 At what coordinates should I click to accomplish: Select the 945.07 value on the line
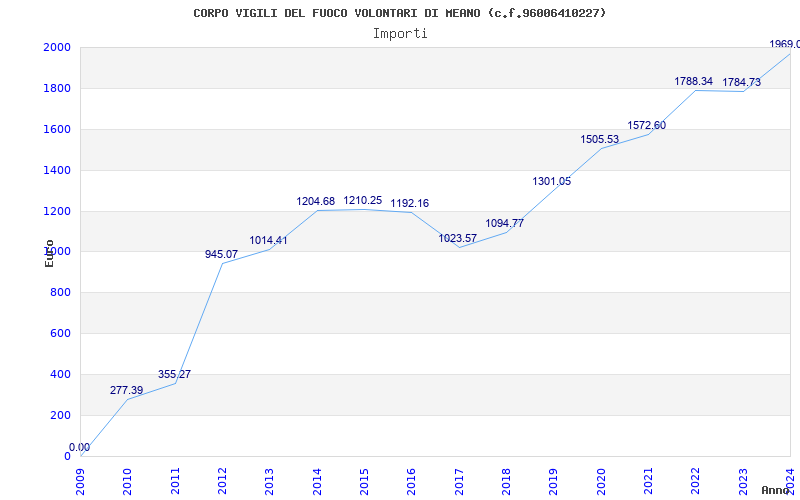pyautogui.click(x=221, y=254)
